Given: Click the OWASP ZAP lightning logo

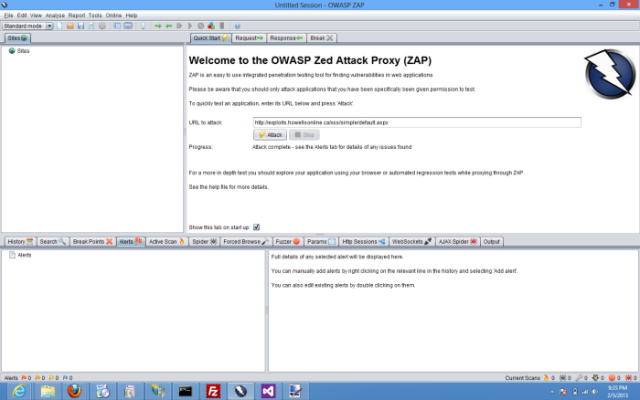Looking at the screenshot, I should 610,74.
